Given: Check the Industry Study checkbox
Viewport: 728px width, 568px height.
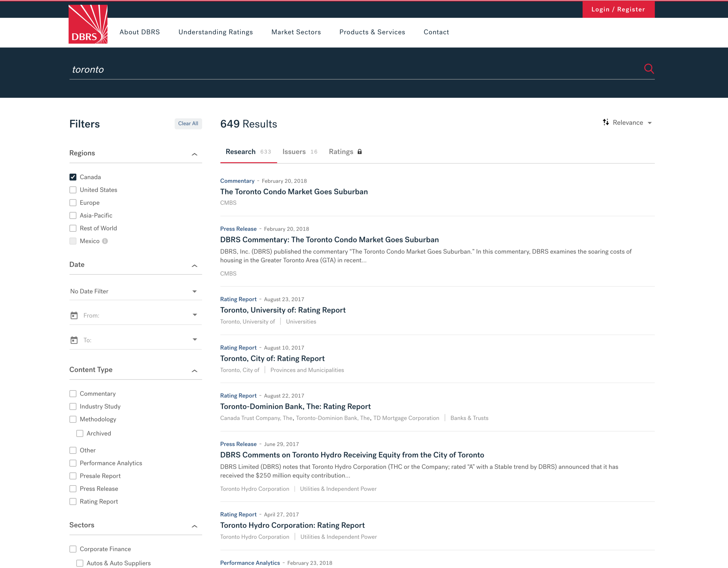Looking at the screenshot, I should tap(73, 407).
